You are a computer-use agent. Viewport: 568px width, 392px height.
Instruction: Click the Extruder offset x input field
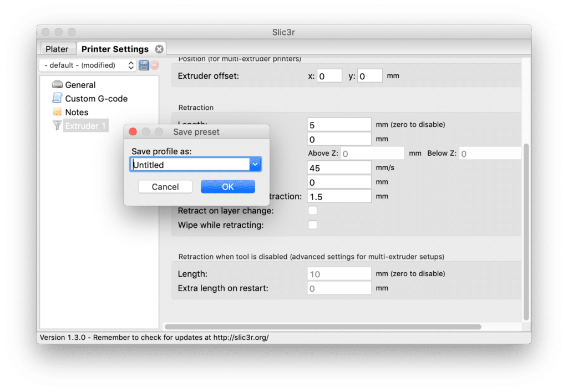(x=329, y=76)
